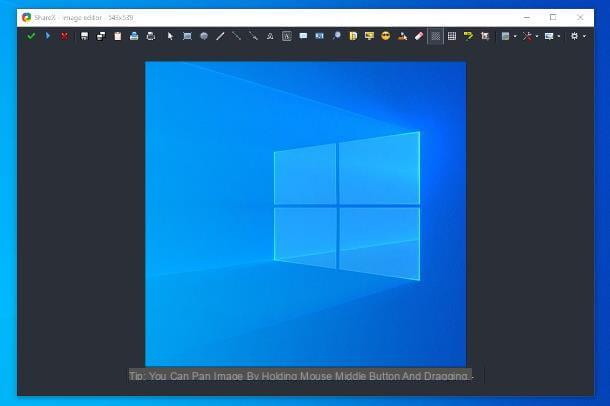
Task: Select the Sticker emoji tool
Action: [386, 36]
